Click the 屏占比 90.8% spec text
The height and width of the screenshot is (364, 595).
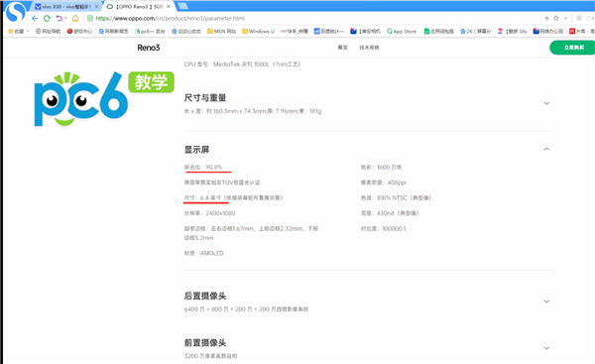click(203, 167)
